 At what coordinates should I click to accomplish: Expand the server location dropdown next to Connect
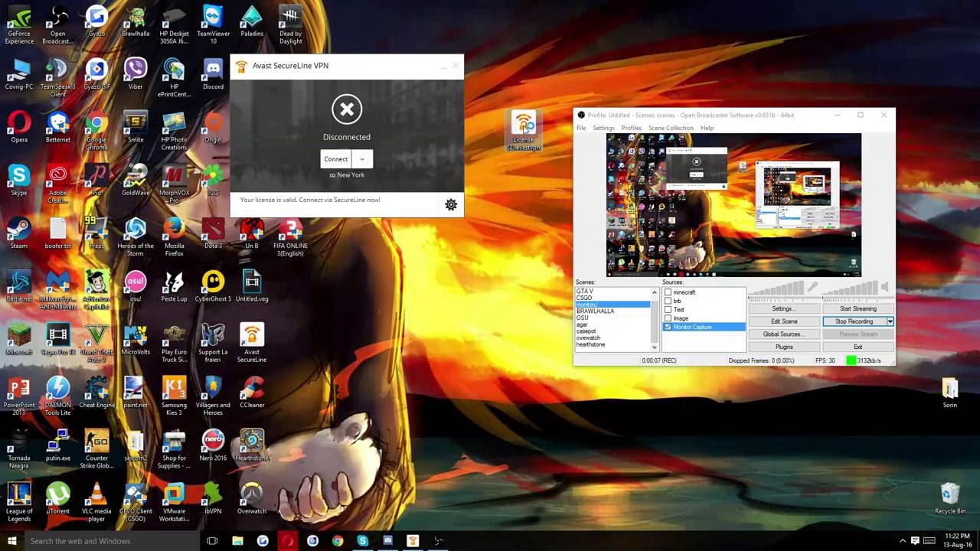(362, 159)
